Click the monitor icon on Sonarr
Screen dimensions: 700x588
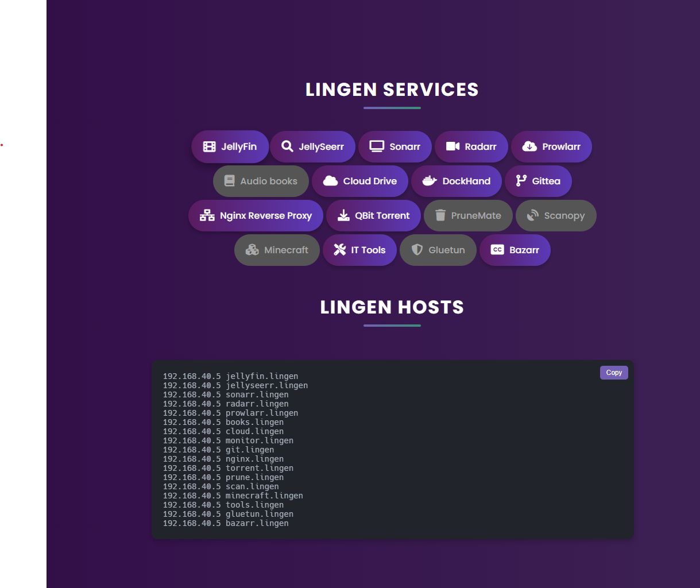377,146
